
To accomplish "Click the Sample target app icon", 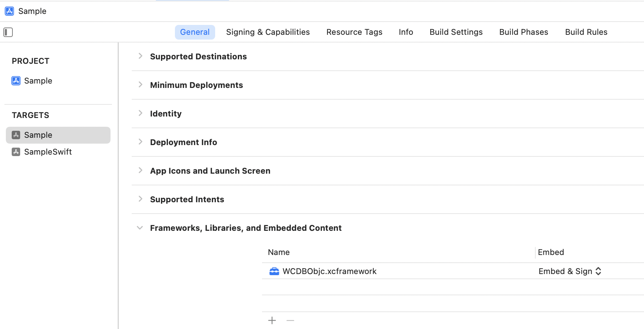I will coord(16,135).
